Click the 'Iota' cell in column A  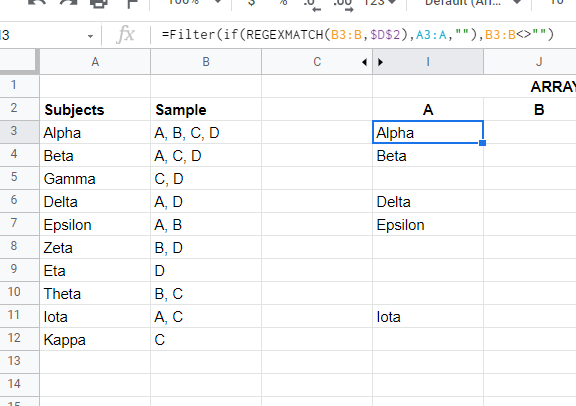pos(95,316)
